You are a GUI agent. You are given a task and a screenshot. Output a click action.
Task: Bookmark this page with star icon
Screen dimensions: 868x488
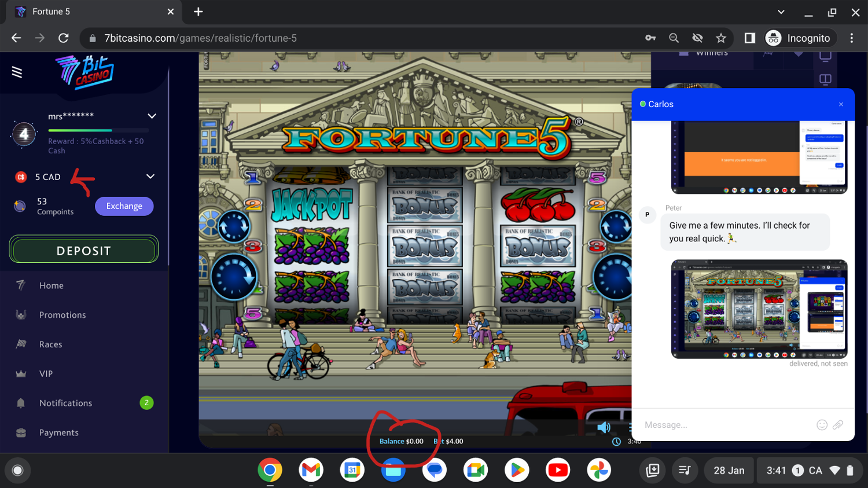pos(720,38)
